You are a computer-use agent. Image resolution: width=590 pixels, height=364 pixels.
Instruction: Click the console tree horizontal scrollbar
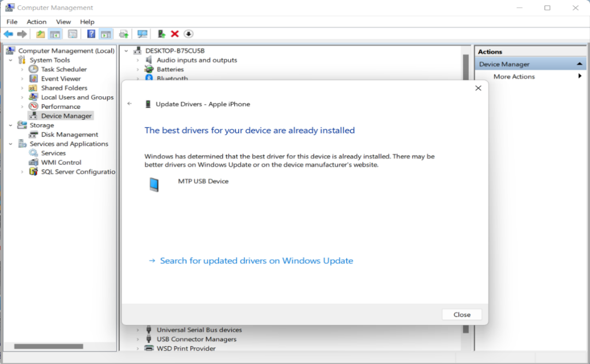coord(48,347)
